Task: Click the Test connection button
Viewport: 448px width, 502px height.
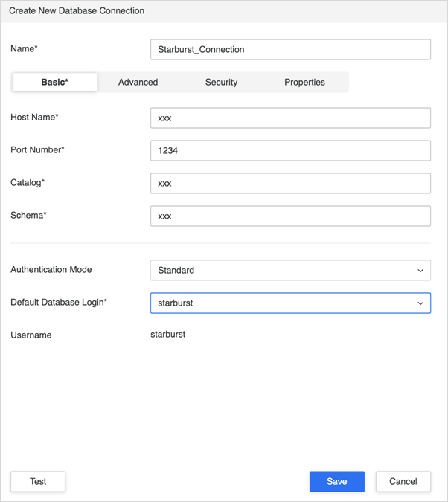Action: click(x=38, y=481)
